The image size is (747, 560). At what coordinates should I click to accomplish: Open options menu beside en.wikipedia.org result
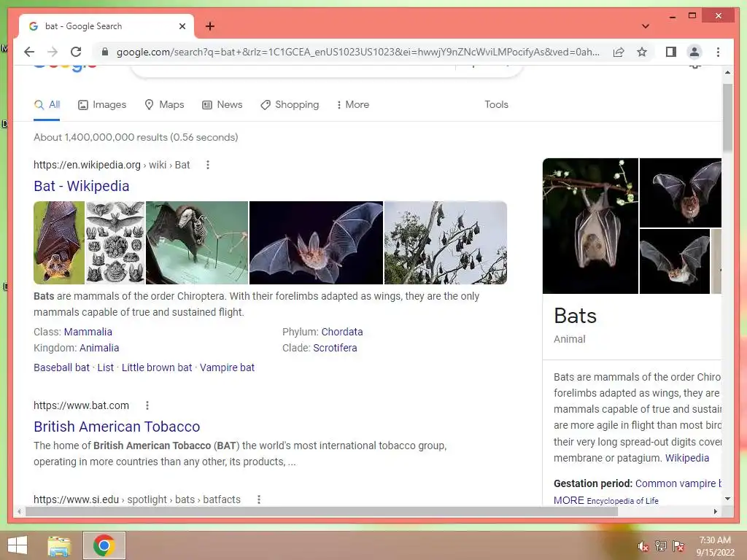point(208,165)
